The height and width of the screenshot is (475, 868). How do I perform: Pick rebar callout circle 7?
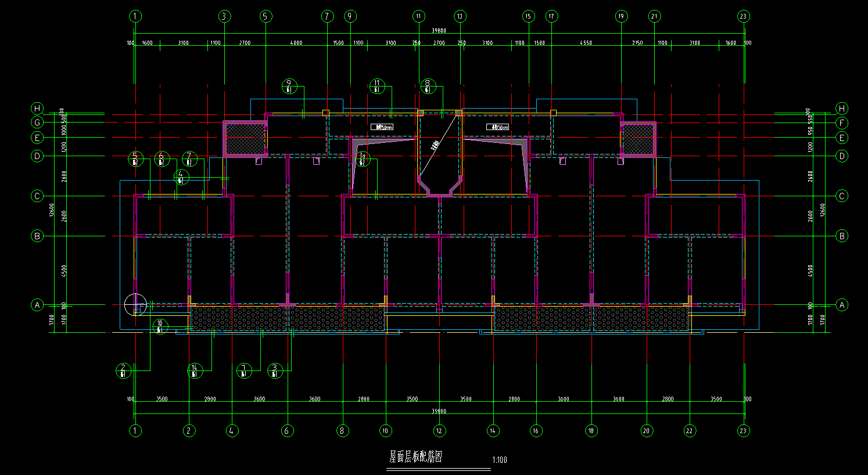point(189,159)
